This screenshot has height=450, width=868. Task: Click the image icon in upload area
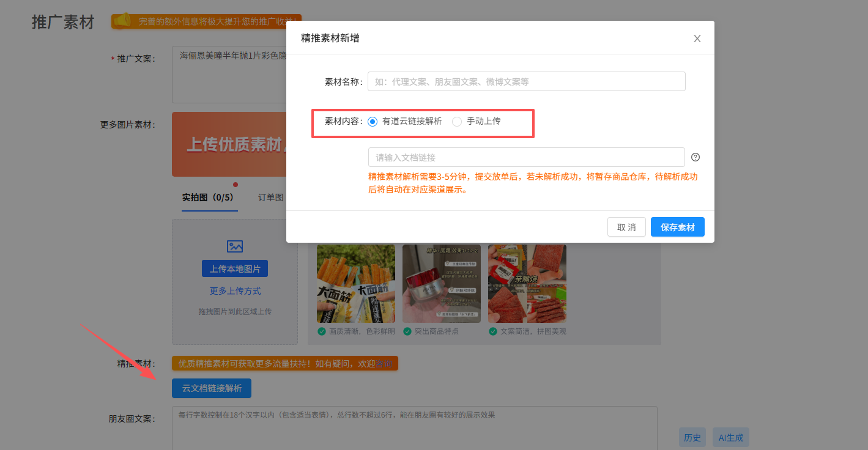point(235,246)
